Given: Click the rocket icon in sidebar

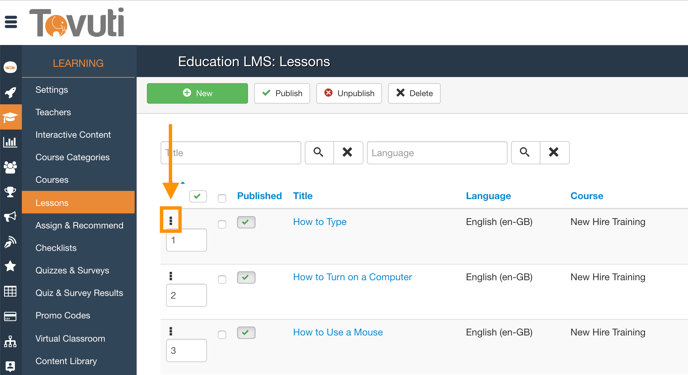Looking at the screenshot, I should [11, 92].
